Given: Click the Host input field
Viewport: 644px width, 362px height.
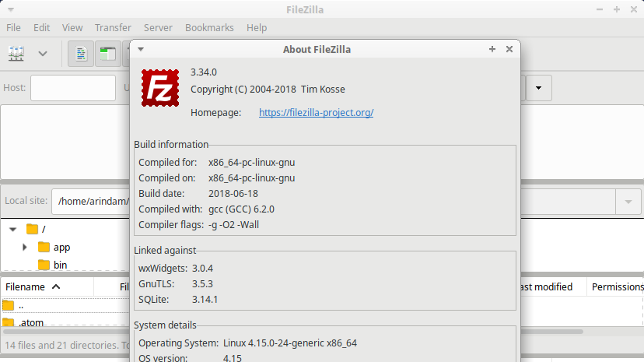Looking at the screenshot, I should coord(73,88).
